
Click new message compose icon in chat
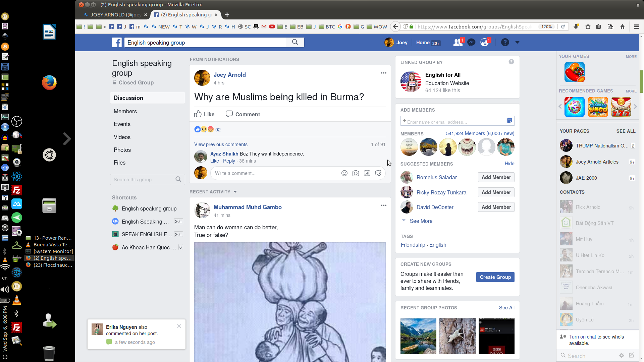click(x=632, y=355)
